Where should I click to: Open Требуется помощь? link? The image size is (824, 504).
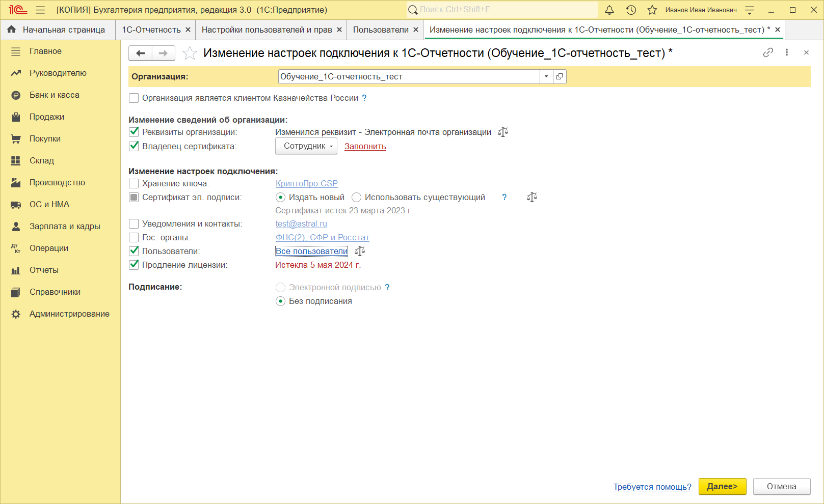(652, 487)
